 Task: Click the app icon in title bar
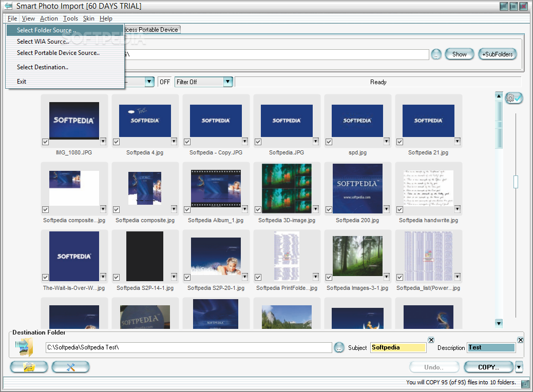pos(8,6)
